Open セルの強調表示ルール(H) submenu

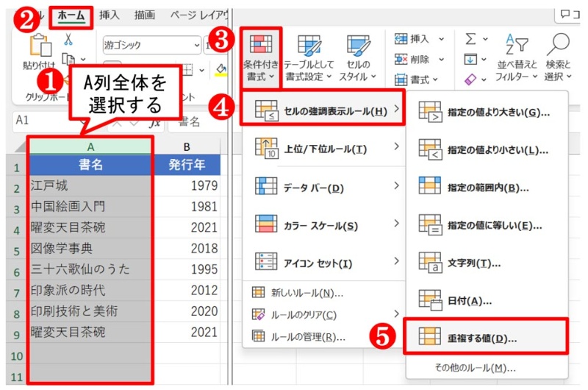(323, 108)
